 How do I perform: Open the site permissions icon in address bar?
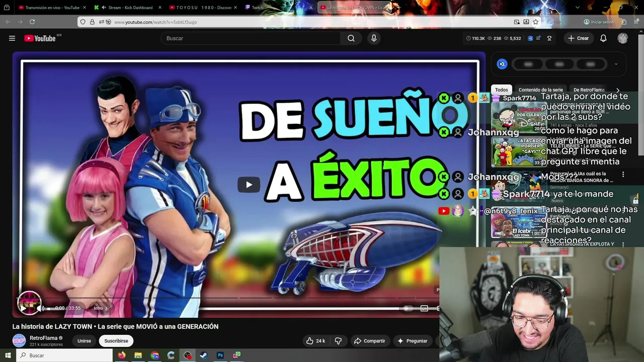tap(102, 22)
